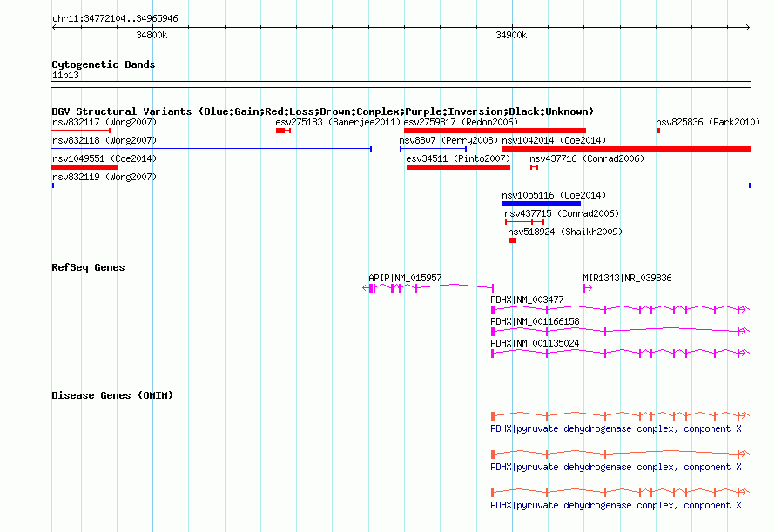Click the APIP|NM_015957 gene label

(405, 278)
